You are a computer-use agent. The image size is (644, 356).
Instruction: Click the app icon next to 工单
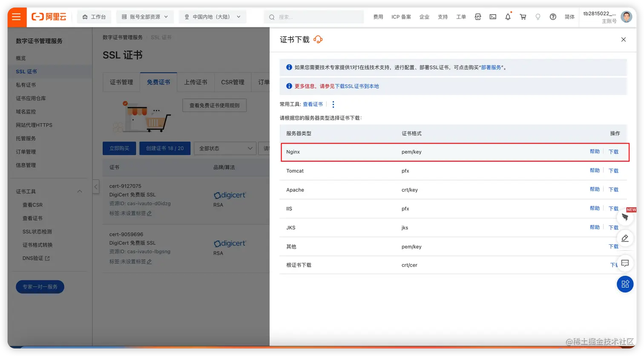[x=478, y=17]
